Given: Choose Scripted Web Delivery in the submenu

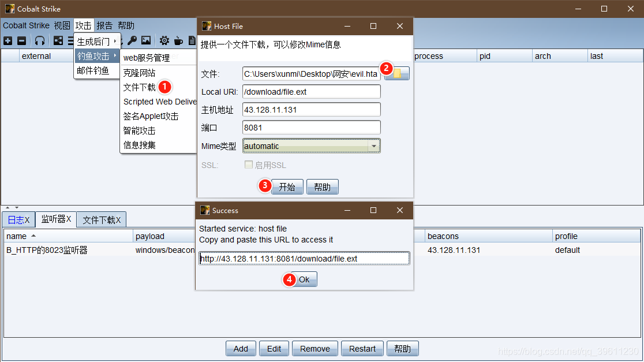Looking at the screenshot, I should pyautogui.click(x=159, y=102).
